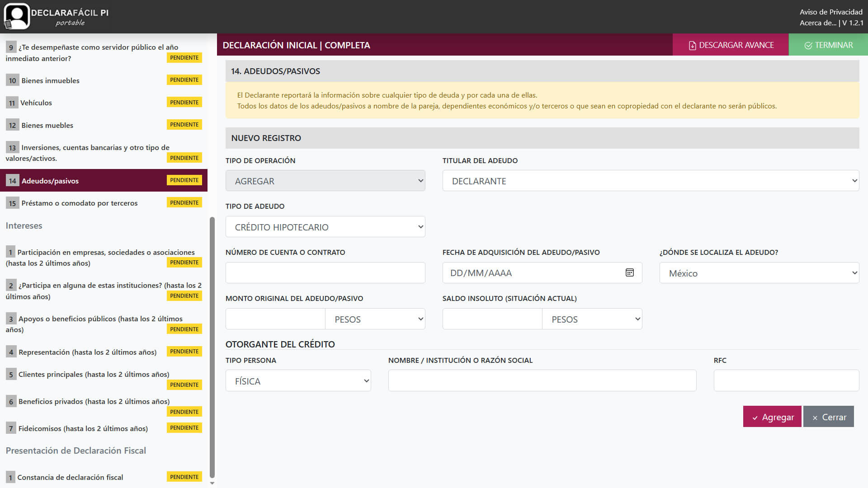Screen dimensions: 868x488
Task: Focus the Monto Original amount field
Action: coord(275,319)
